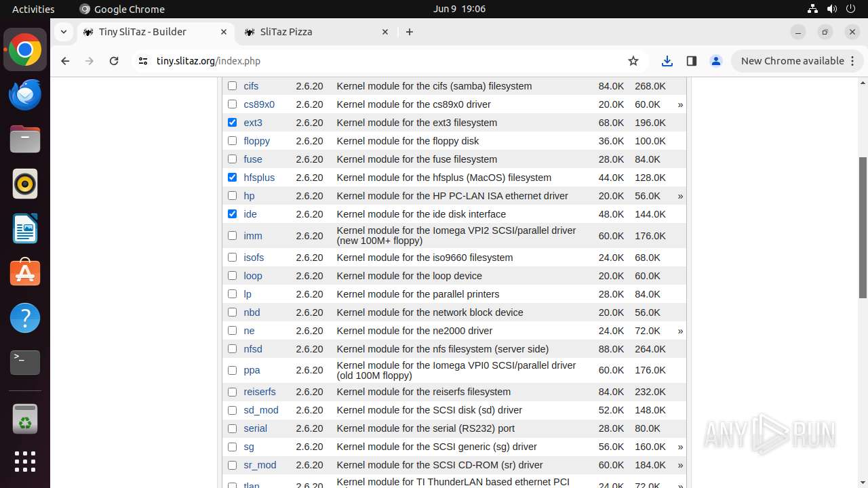868x488 pixels.
Task: Switch to the SliTaz Pizza tab
Action: [x=315, y=32]
